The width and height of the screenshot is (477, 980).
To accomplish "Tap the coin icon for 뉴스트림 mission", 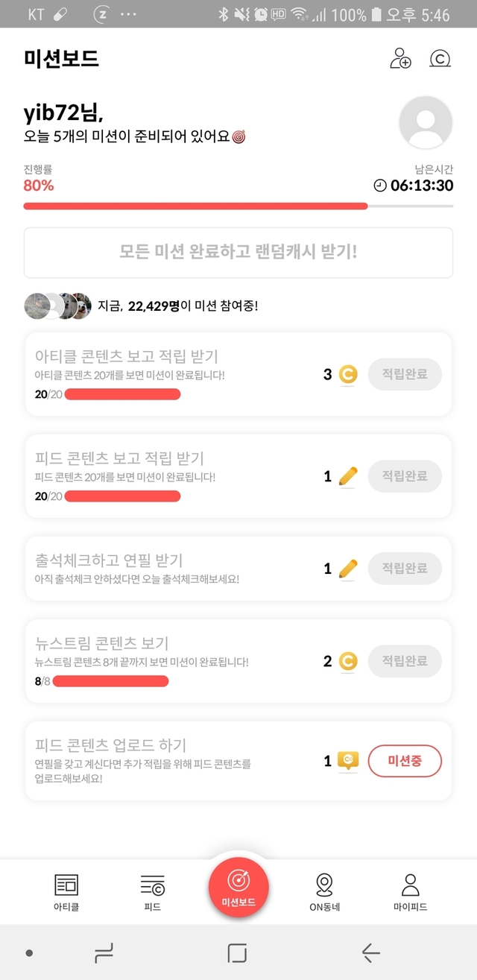I will pos(347,661).
